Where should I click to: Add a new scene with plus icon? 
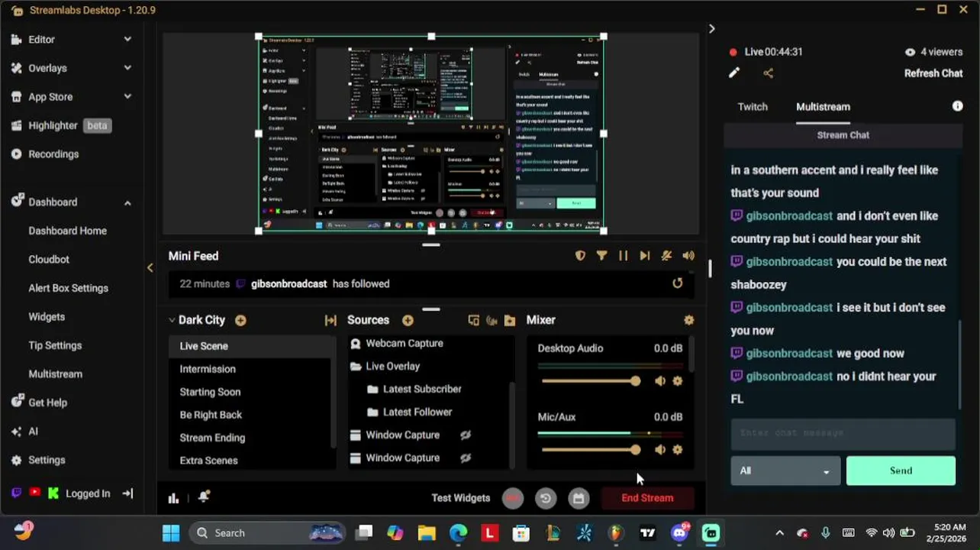point(240,321)
